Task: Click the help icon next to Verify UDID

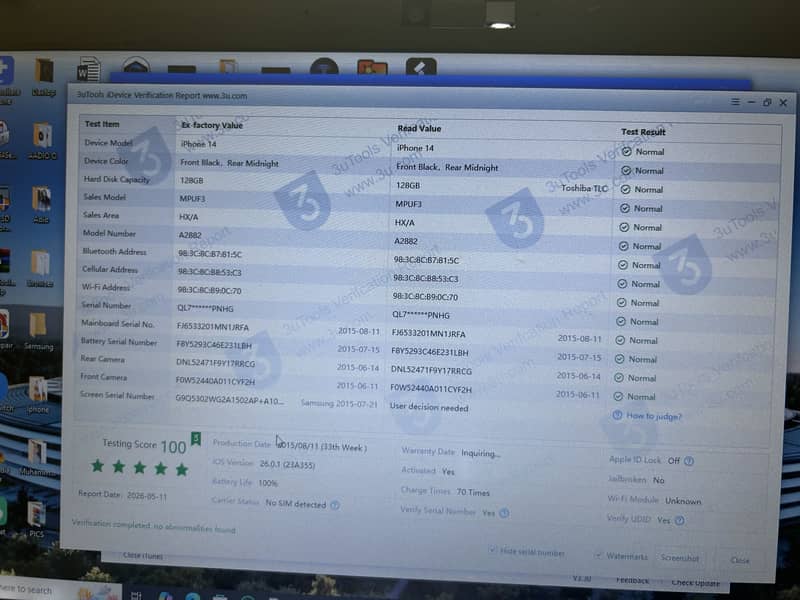Action: coord(680,520)
